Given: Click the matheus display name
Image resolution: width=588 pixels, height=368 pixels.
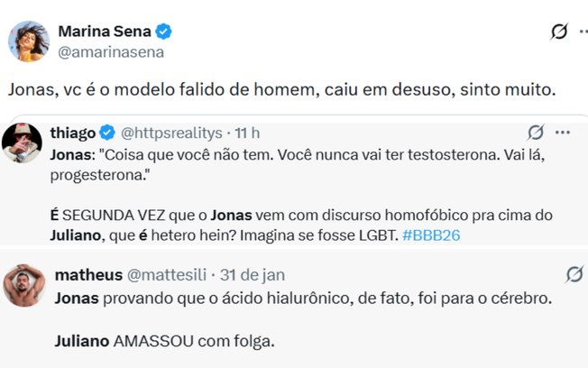Looking at the screenshot, I should [86, 274].
